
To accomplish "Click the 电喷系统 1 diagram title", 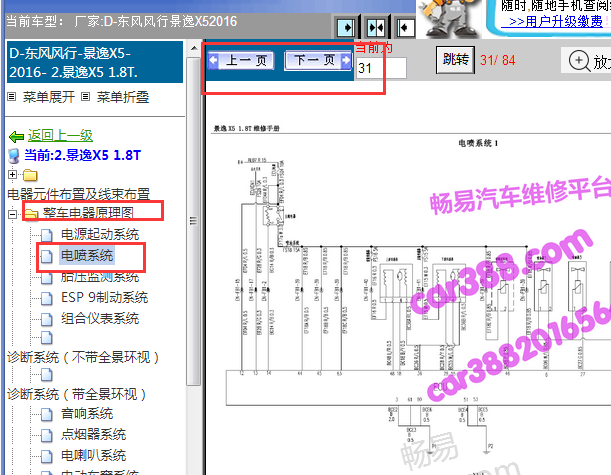I will [x=478, y=143].
